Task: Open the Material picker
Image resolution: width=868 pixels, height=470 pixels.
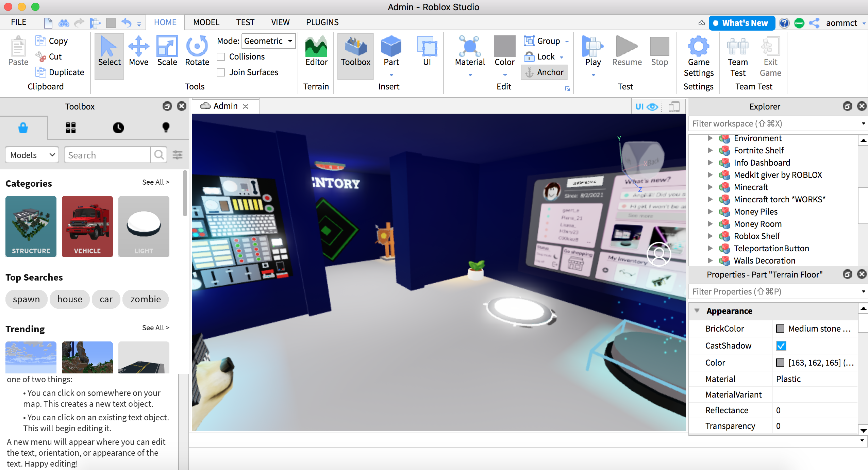Action: tap(470, 51)
